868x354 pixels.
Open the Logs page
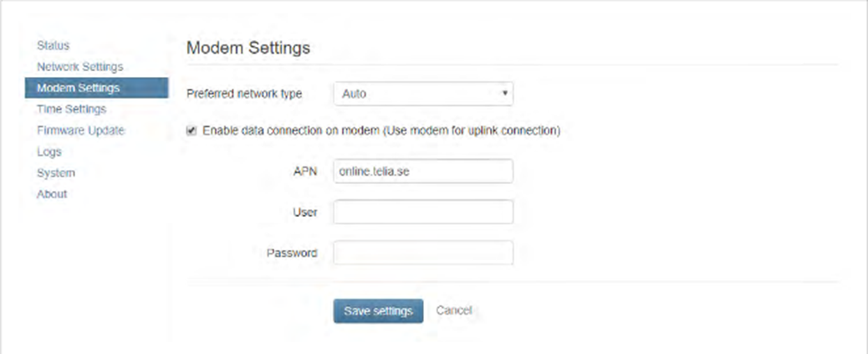(x=49, y=151)
